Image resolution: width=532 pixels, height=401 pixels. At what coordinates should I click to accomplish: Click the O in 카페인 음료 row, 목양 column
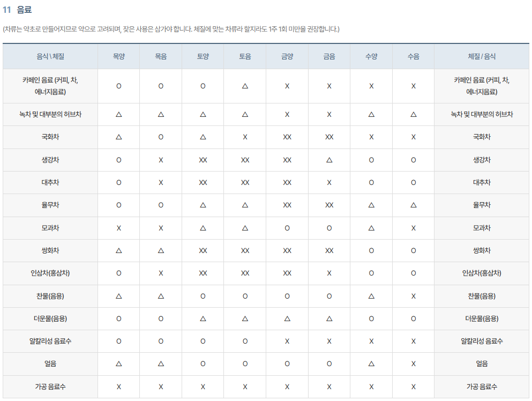119,86
